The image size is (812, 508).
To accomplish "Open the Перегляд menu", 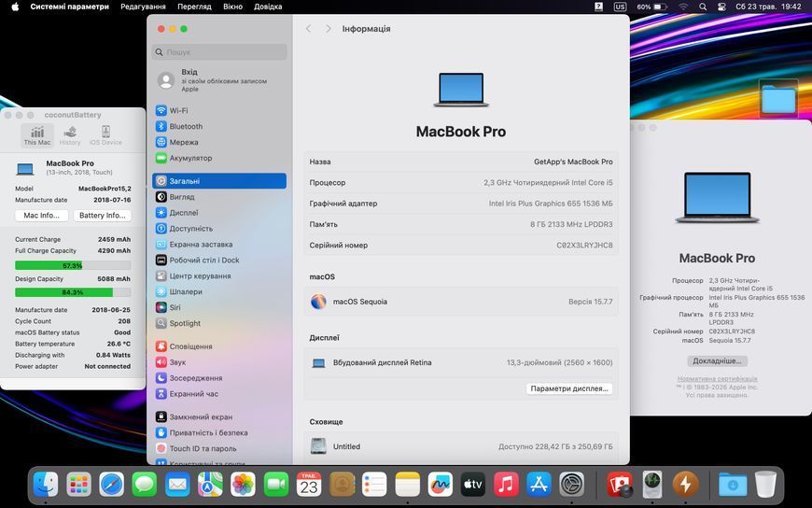I will (194, 7).
